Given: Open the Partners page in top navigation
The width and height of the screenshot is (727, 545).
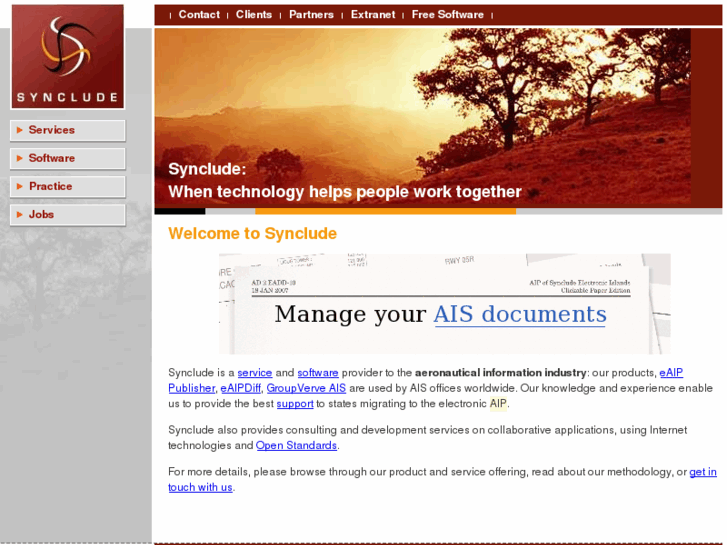Looking at the screenshot, I should tap(311, 15).
